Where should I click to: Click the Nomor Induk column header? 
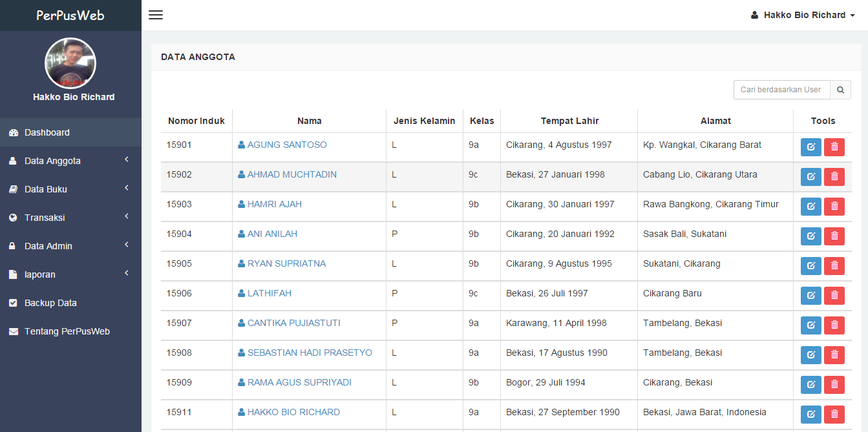pyautogui.click(x=196, y=121)
